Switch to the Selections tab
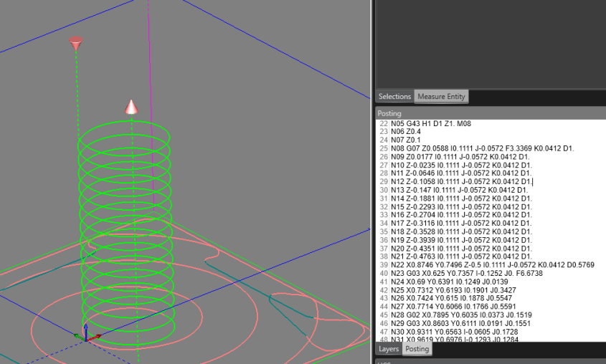606x364 pixels. click(x=394, y=97)
